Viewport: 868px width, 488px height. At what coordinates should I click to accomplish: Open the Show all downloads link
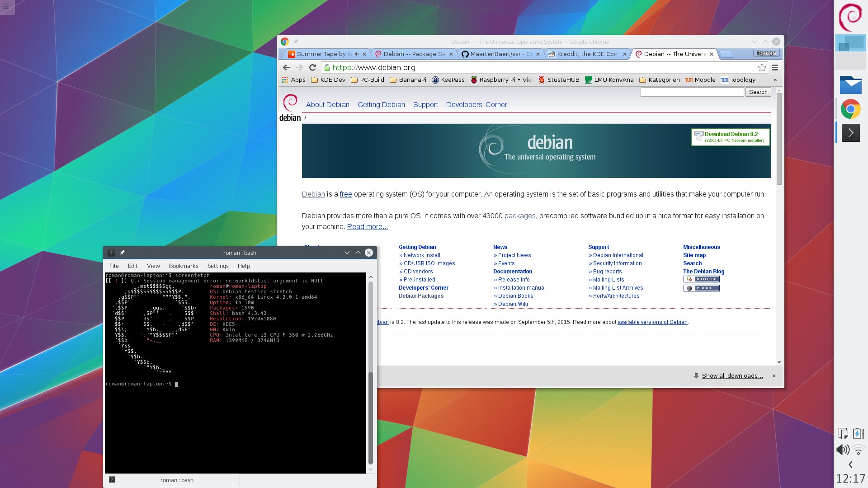pyautogui.click(x=732, y=376)
